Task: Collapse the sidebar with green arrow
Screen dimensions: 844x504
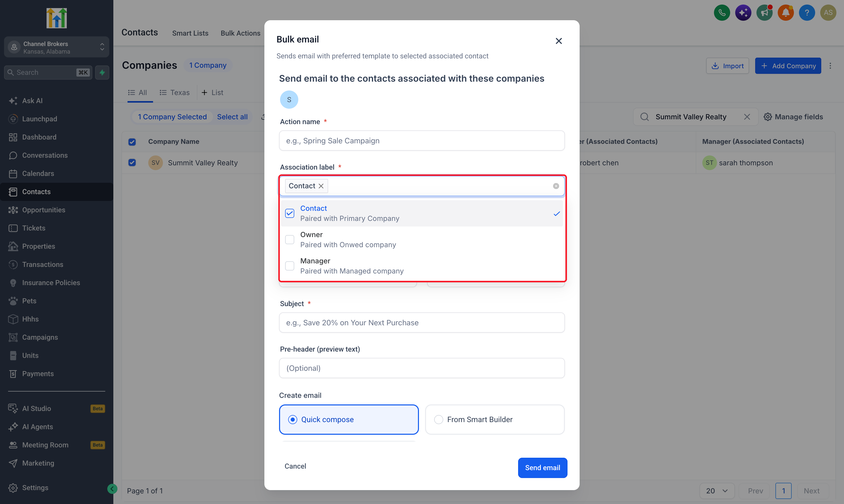Action: click(112, 489)
